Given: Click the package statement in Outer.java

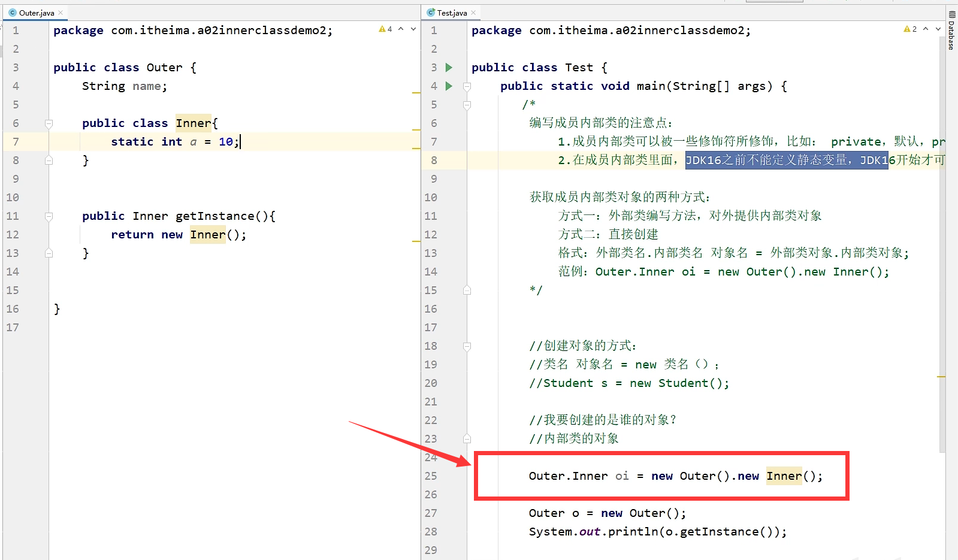Looking at the screenshot, I should pyautogui.click(x=193, y=31).
